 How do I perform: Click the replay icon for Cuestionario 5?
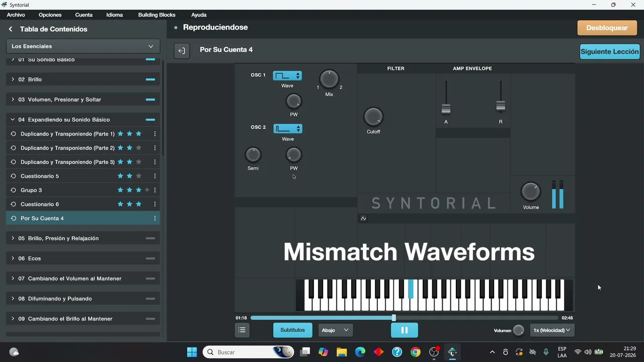(x=14, y=176)
